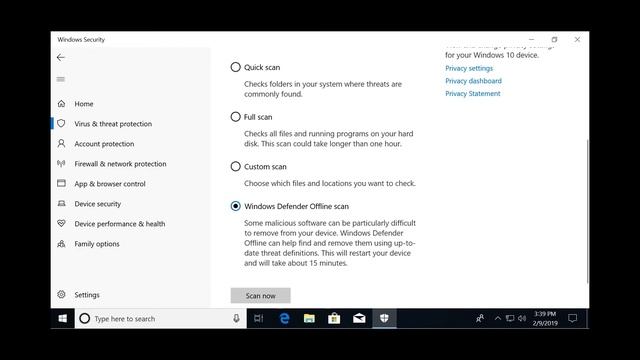
Task: Click the Scan now button
Action: [260, 296]
